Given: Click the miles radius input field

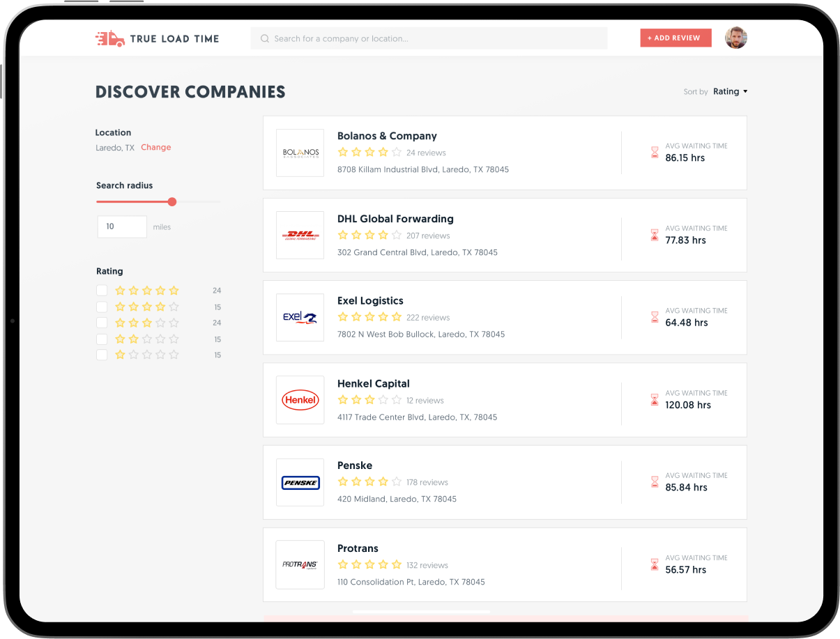Looking at the screenshot, I should pyautogui.click(x=122, y=227).
